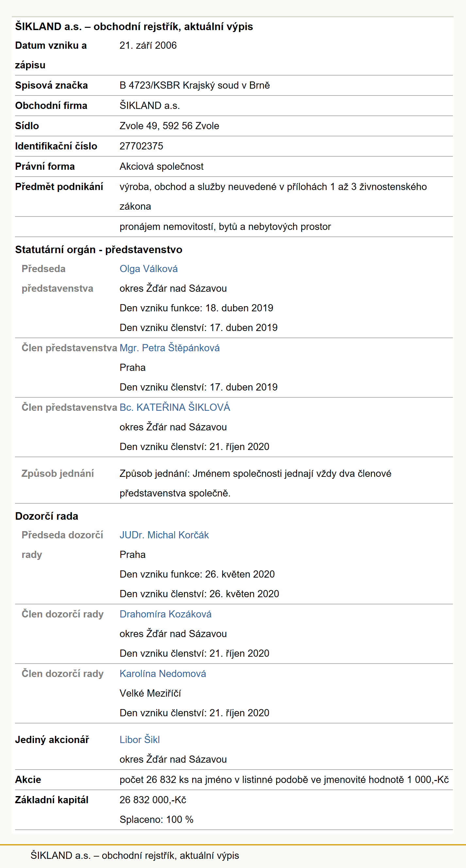Viewport: 466px width, 868px height.
Task: Open Bc. KATEŘINA ŠIKLOVÁ link
Action: tap(175, 407)
